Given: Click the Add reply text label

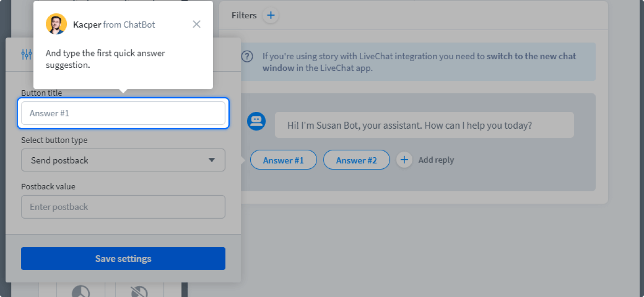Looking at the screenshot, I should [x=436, y=160].
